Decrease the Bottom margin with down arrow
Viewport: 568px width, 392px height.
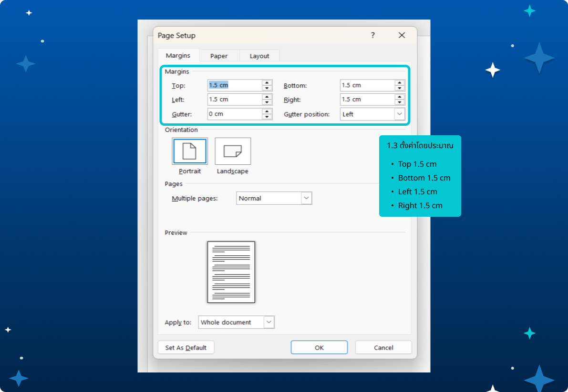(400, 88)
